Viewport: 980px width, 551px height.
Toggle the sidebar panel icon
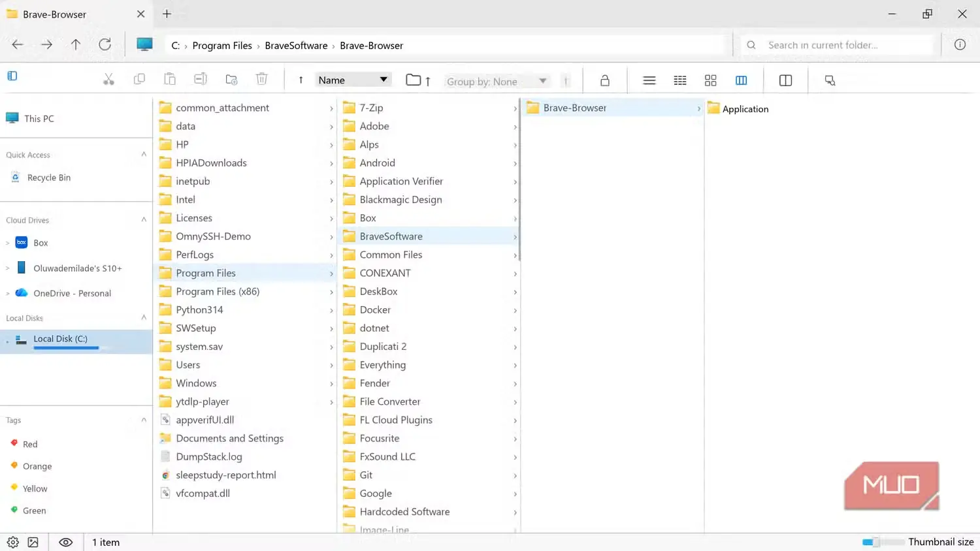(x=12, y=76)
